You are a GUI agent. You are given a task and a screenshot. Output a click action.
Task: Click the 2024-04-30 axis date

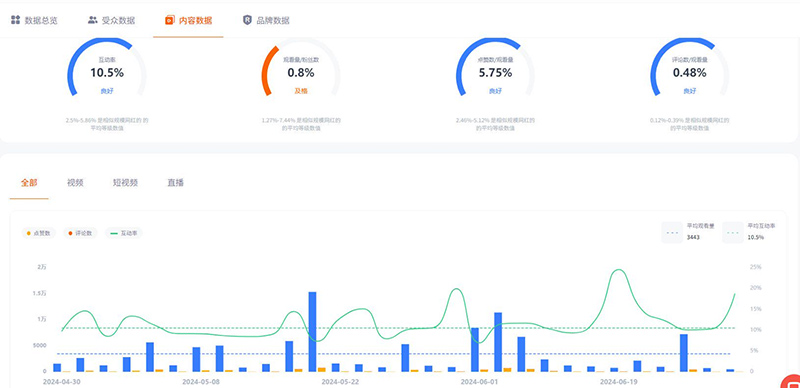(62, 381)
